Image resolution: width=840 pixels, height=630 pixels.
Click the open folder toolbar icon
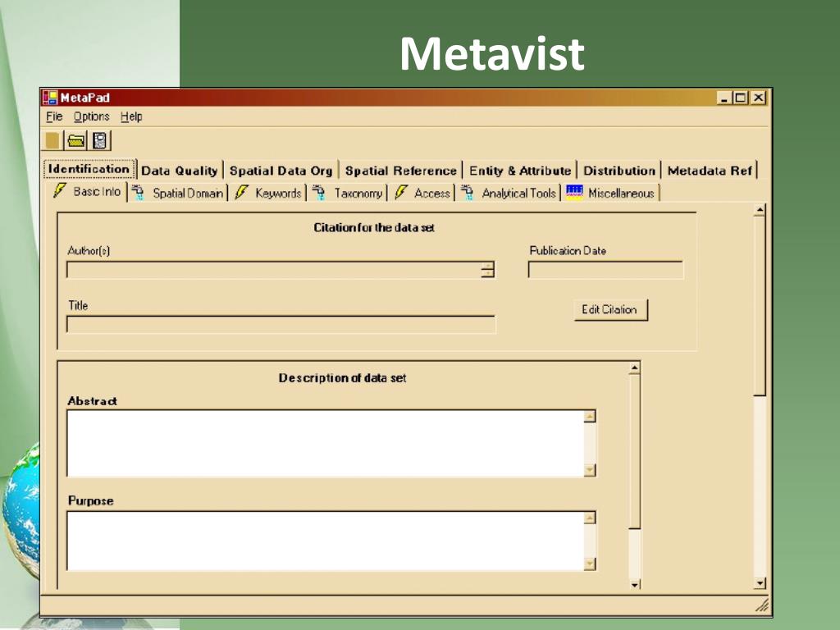[76, 141]
